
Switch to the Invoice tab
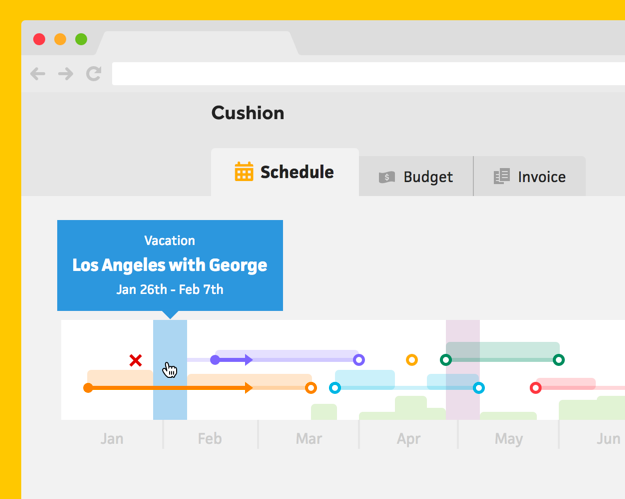click(530, 176)
